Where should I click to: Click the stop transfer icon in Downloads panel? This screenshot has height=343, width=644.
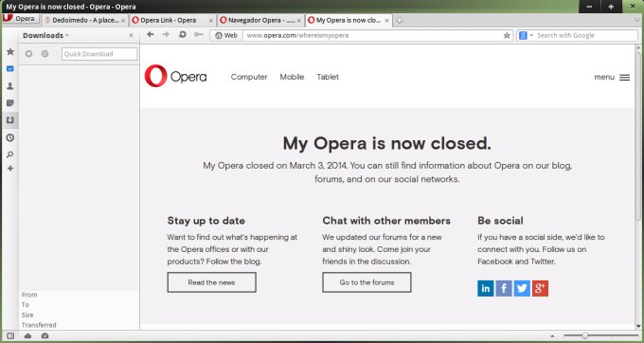pos(28,54)
